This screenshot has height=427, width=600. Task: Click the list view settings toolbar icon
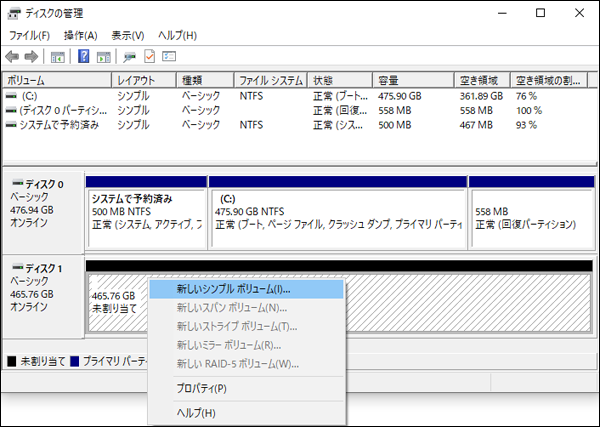pyautogui.click(x=169, y=56)
